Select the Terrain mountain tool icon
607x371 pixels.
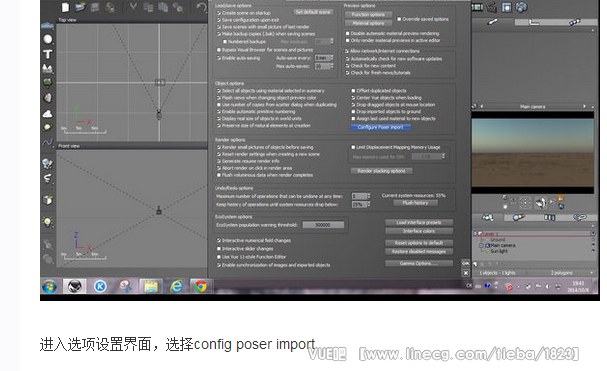click(x=48, y=69)
